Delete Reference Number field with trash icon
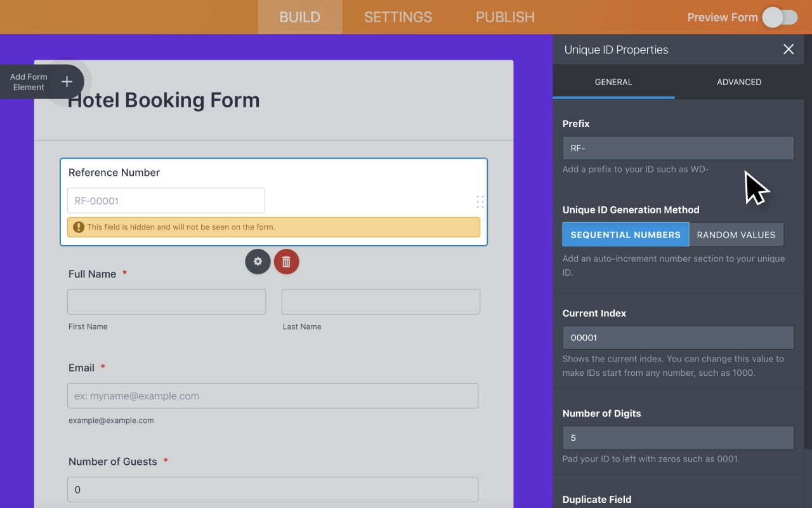 point(286,262)
